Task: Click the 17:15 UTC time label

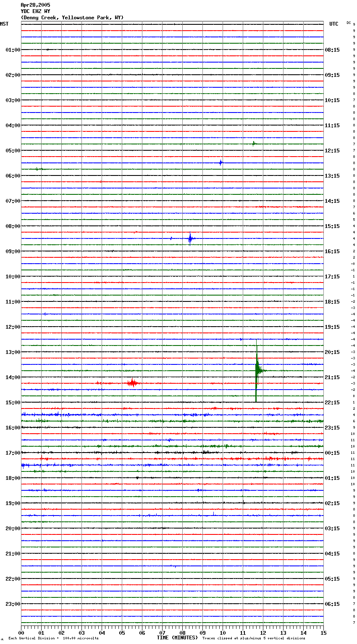Action: point(332,277)
